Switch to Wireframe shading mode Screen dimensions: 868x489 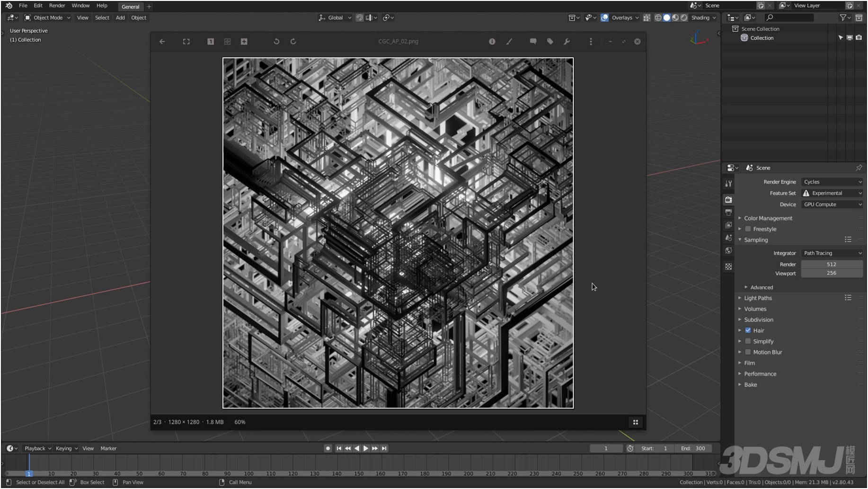point(658,18)
